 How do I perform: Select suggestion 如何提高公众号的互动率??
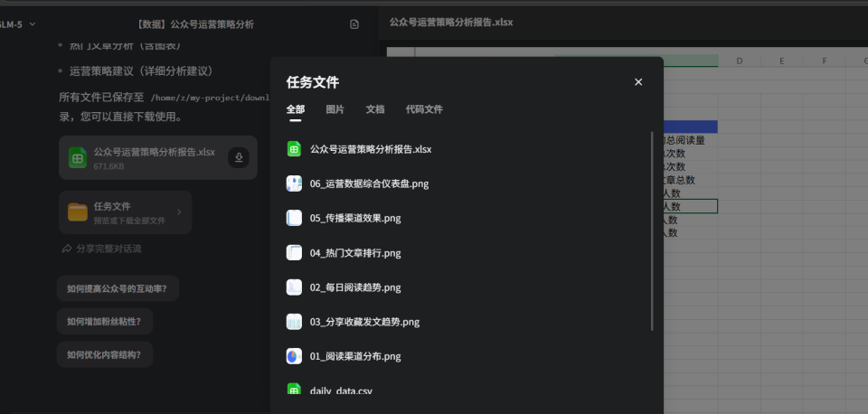118,288
